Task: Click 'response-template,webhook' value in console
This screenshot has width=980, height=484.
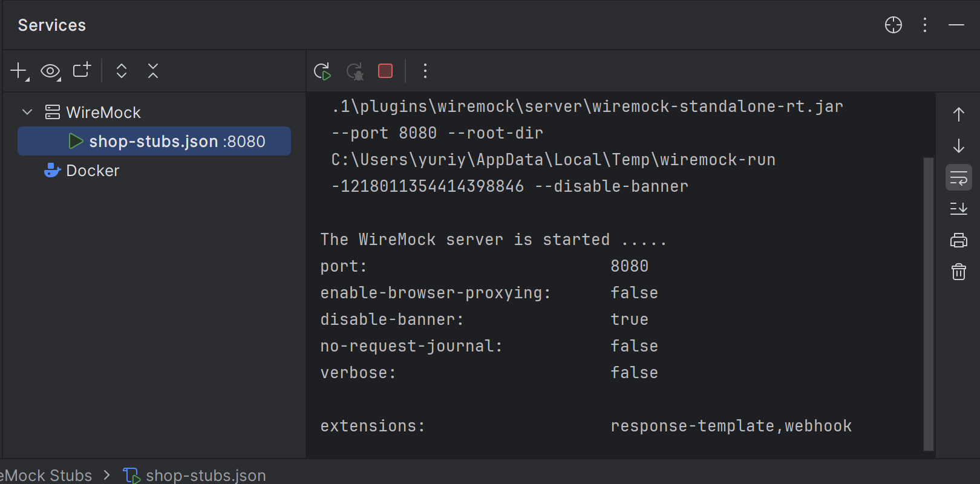Action: [731, 426]
